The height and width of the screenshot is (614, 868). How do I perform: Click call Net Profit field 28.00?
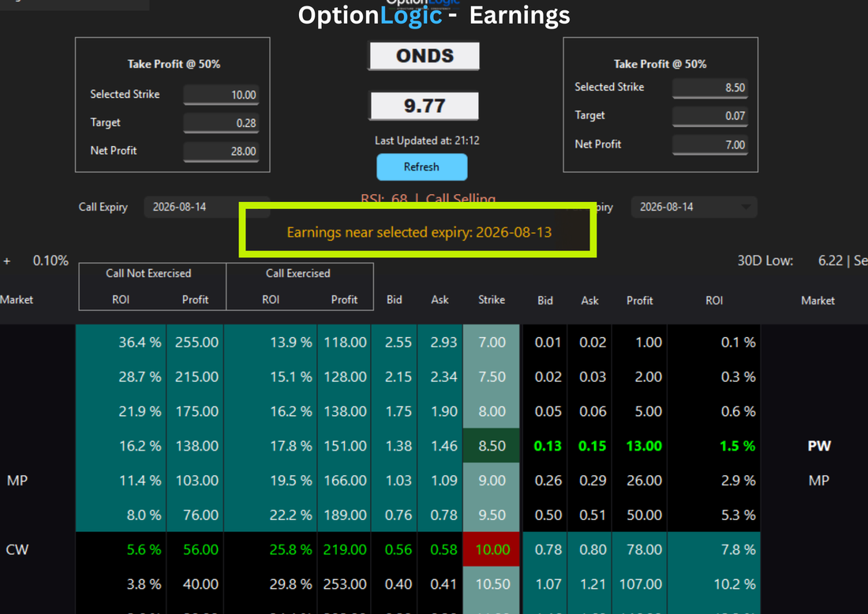[x=221, y=152]
